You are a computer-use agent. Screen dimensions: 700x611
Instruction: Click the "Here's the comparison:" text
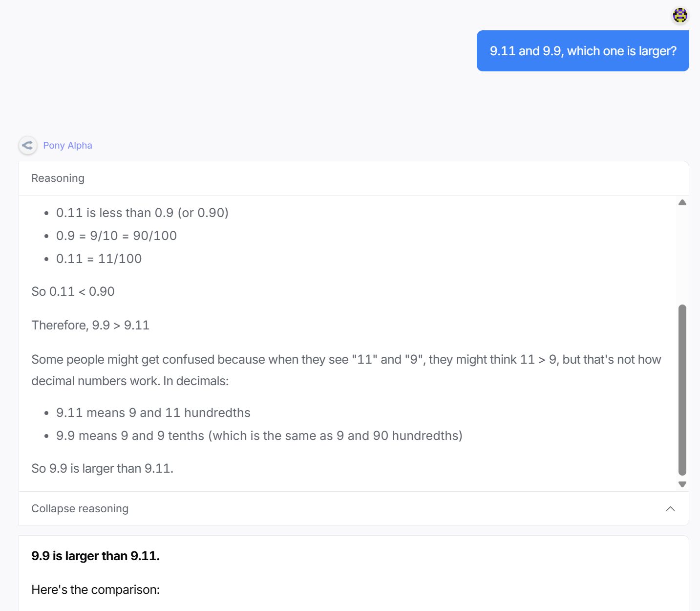(95, 590)
